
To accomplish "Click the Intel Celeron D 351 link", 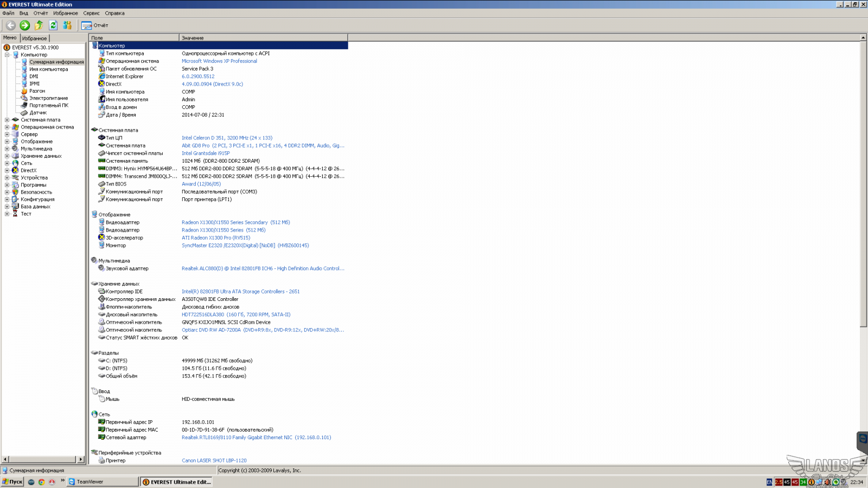I will (227, 138).
